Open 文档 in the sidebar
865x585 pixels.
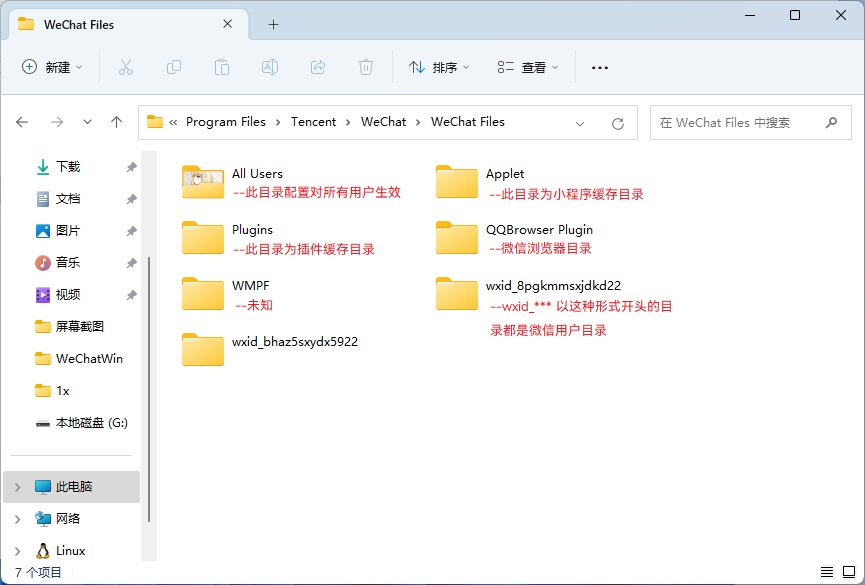coord(68,199)
